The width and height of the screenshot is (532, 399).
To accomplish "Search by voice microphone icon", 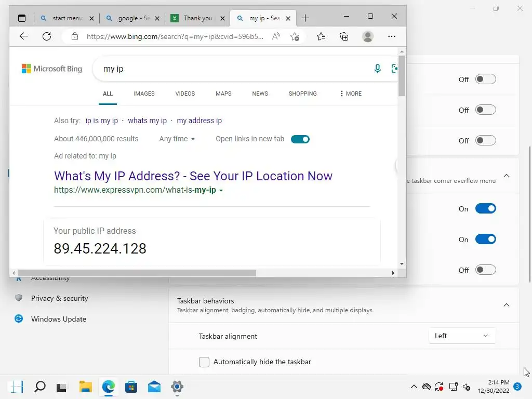I will click(x=377, y=69).
